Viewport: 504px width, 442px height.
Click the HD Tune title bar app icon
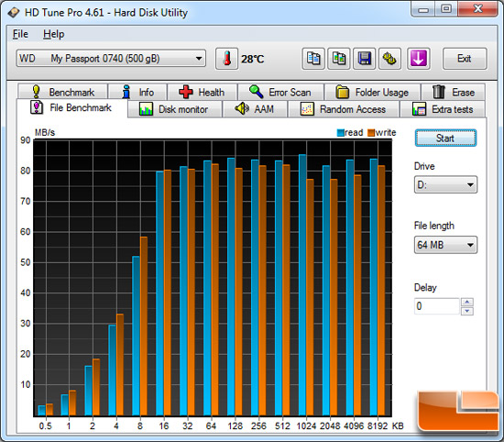coord(14,13)
